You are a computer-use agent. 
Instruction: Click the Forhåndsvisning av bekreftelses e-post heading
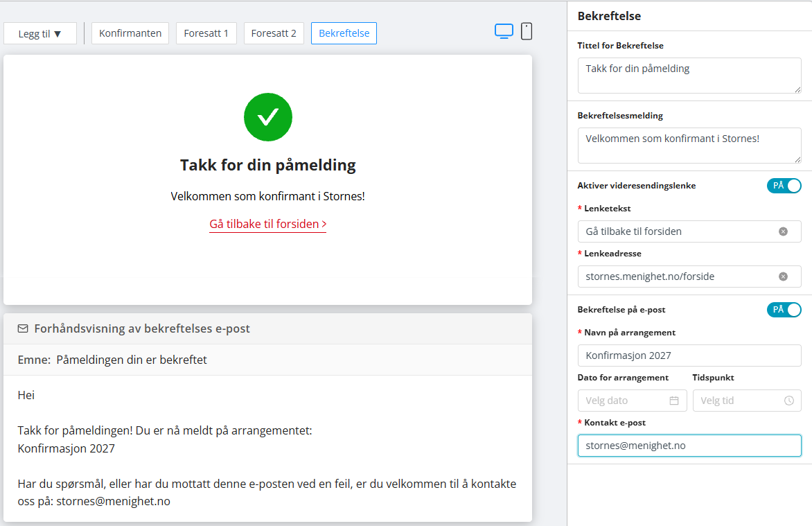tap(142, 328)
